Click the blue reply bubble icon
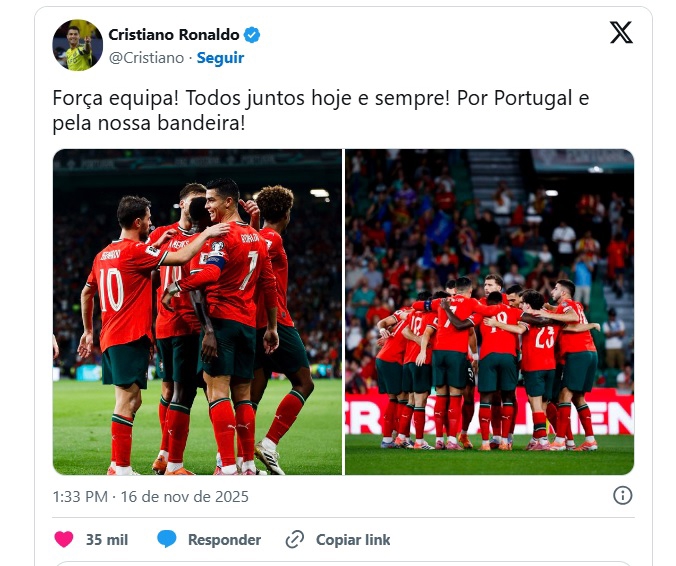Screen dimensions: 676x566 point(166,539)
